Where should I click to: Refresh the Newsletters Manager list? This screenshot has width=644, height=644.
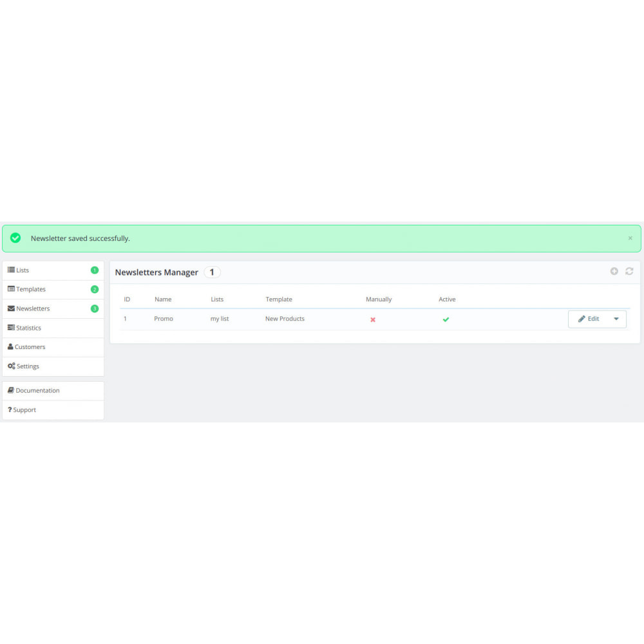pos(629,272)
